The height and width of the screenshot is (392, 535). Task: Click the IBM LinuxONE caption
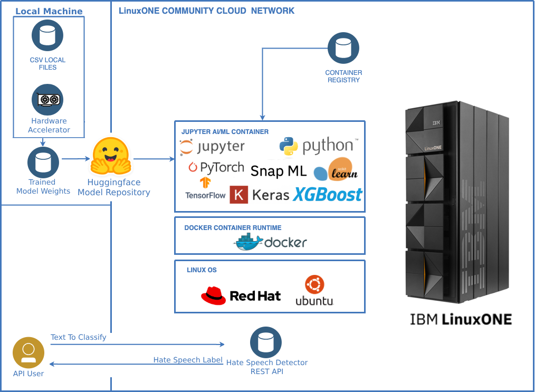pos(461,320)
